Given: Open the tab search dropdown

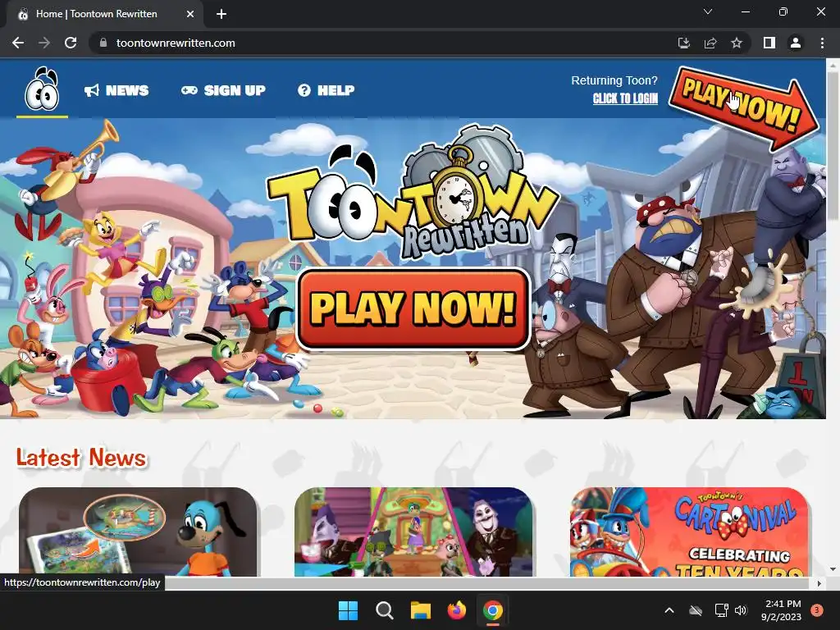Looking at the screenshot, I should click(708, 11).
